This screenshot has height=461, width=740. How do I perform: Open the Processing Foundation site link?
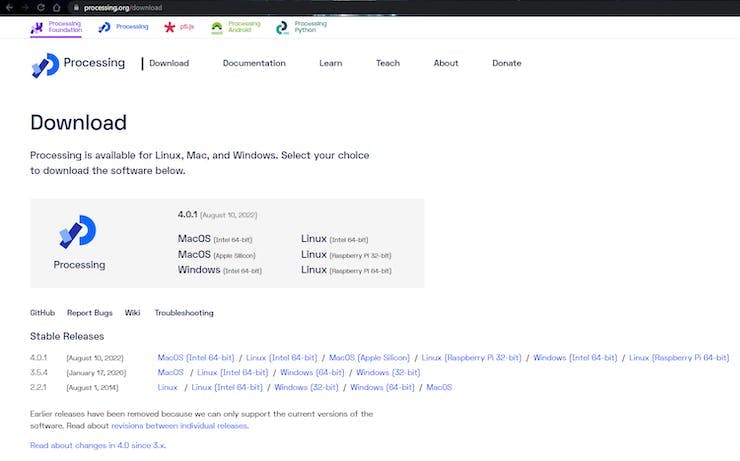coord(56,27)
